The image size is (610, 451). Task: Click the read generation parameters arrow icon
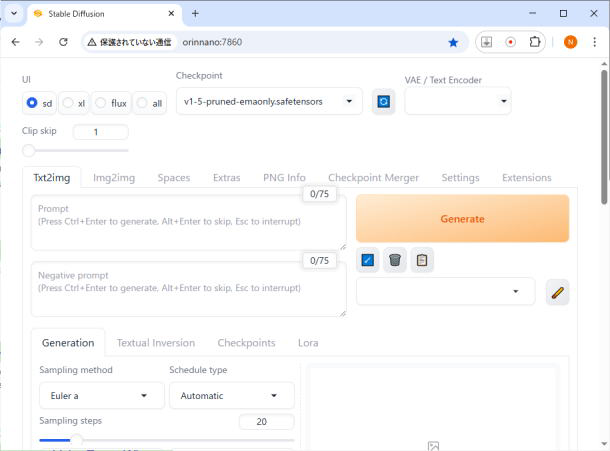click(367, 260)
